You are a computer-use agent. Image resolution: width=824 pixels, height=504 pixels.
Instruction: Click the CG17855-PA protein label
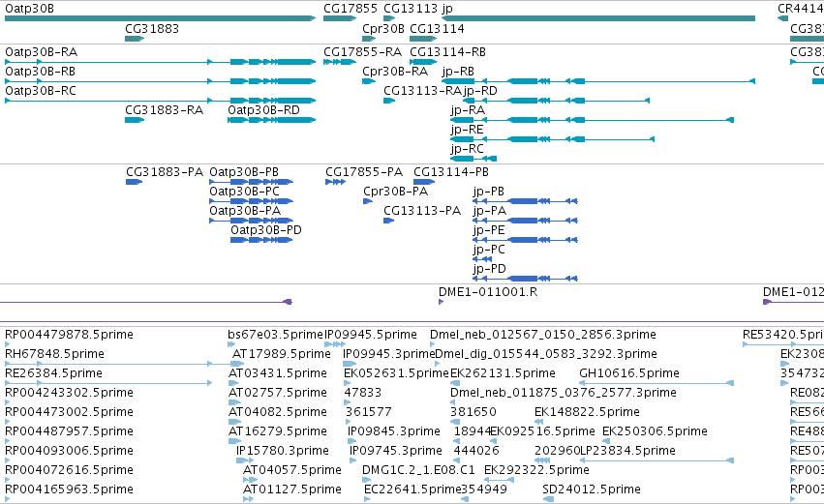pyautogui.click(x=364, y=172)
